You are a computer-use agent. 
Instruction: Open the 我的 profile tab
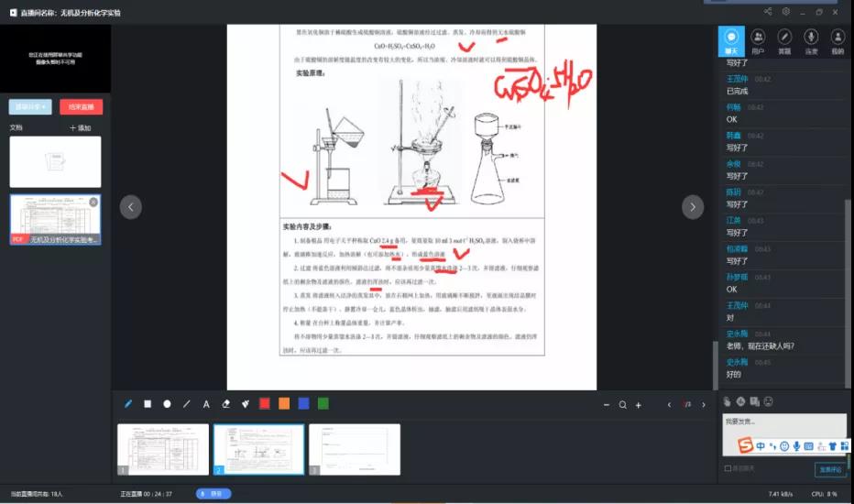[838, 41]
